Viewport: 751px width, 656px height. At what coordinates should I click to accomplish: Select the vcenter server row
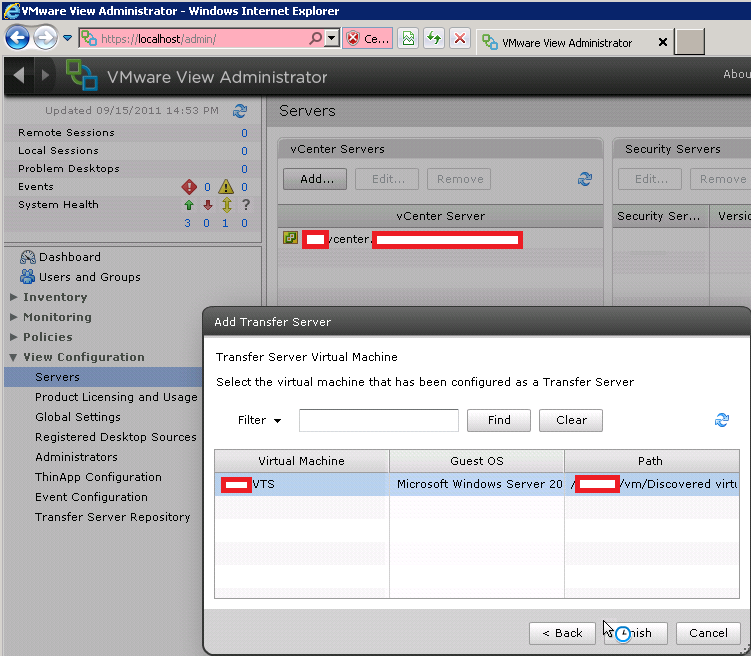[x=440, y=238]
